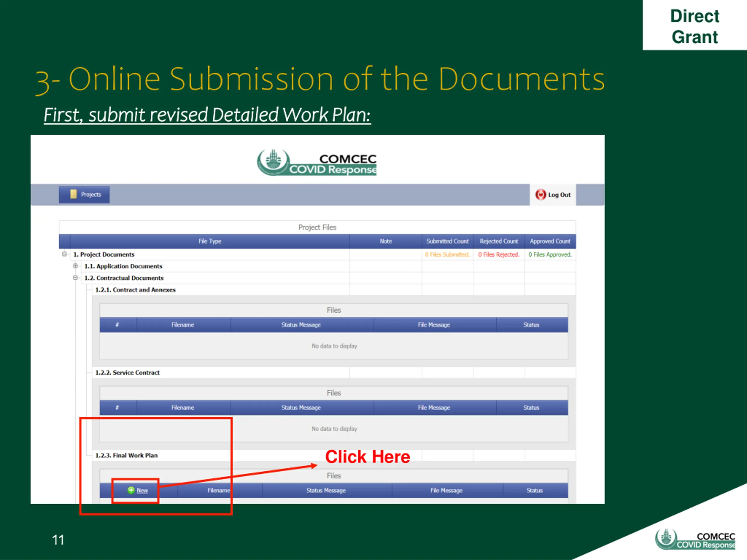This screenshot has width=747, height=560.
Task: Click the COMCEC COVID Response logo in page header
Action: coord(317,162)
